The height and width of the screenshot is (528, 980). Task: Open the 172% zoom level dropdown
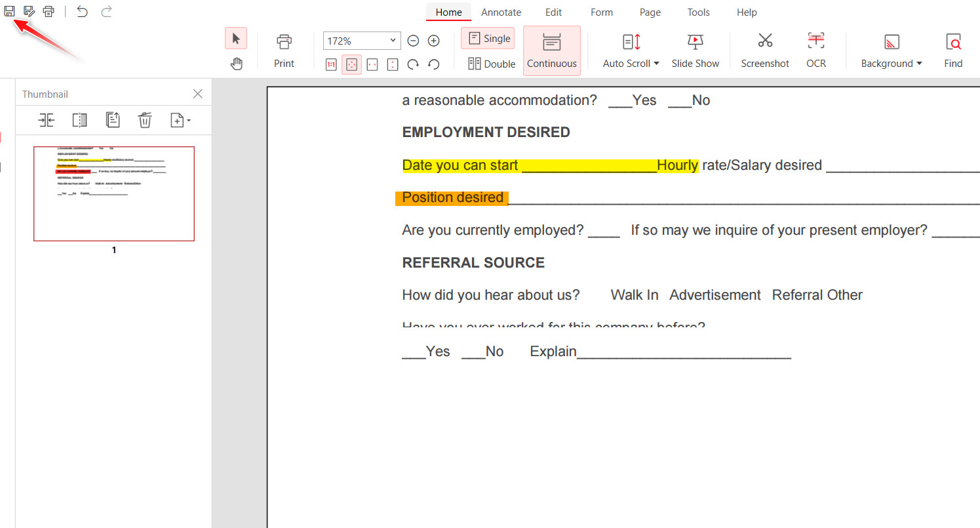393,41
